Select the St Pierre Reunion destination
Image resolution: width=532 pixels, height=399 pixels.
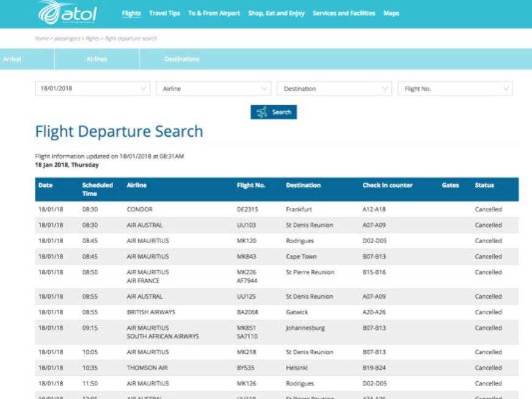click(310, 272)
